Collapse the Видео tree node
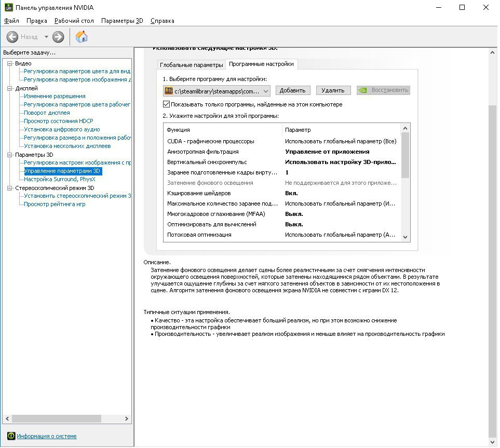This screenshot has width=500, height=448. click(9, 63)
